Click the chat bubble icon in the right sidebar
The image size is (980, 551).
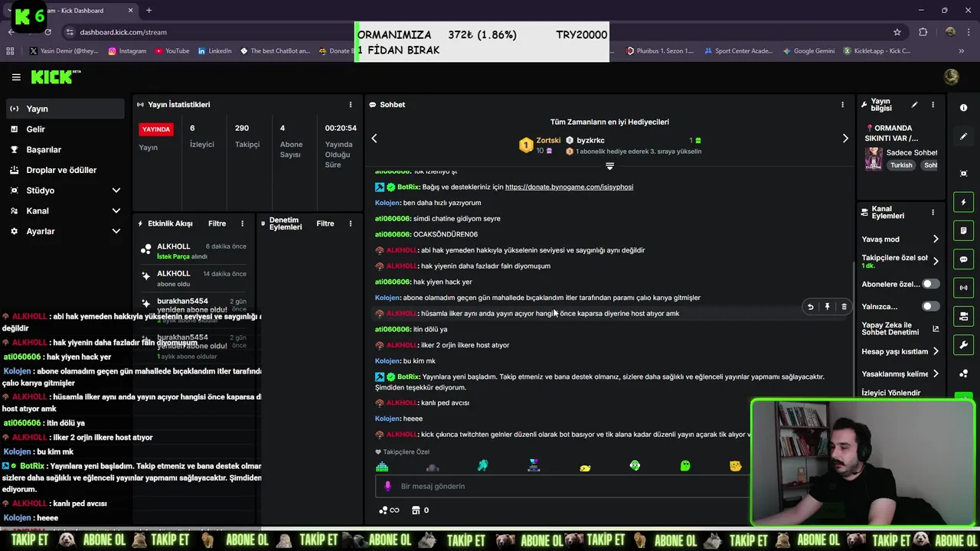964,259
